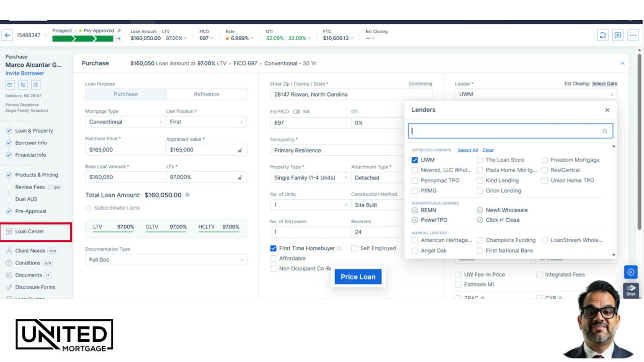Open the Chat widget icon
The width and height of the screenshot is (644, 362).
(x=631, y=290)
